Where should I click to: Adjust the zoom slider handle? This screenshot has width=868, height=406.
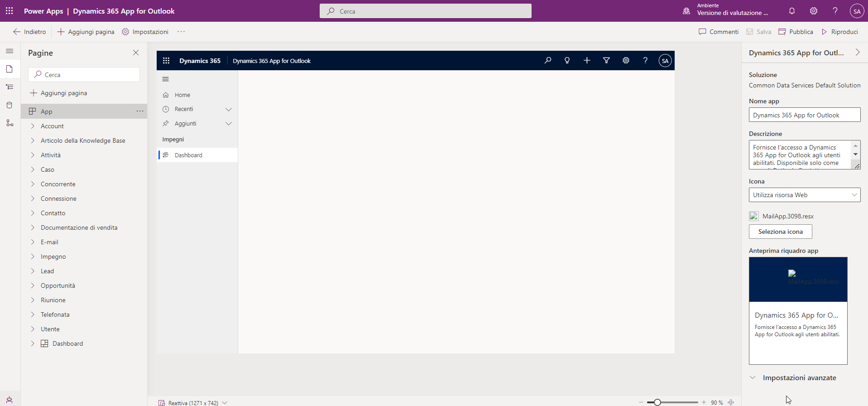coord(657,402)
